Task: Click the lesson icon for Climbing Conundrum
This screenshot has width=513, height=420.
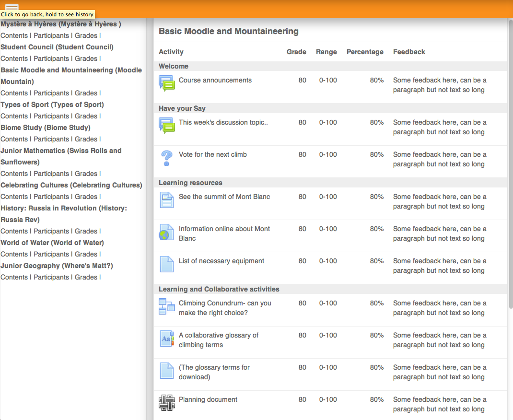Action: [167, 306]
